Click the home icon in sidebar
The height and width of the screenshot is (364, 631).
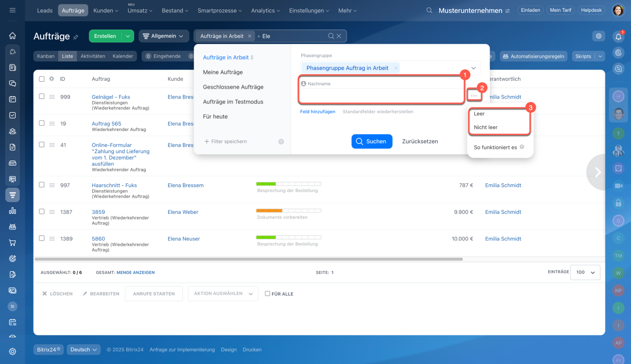[x=12, y=35]
